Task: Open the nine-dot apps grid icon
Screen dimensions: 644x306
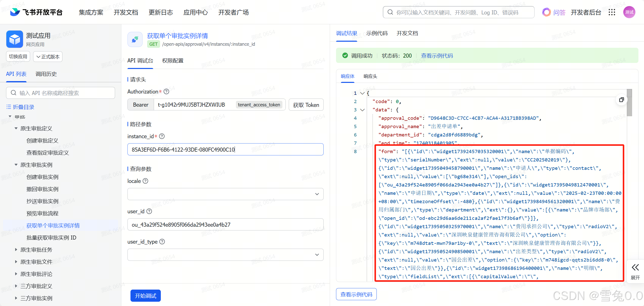Action: [612, 12]
